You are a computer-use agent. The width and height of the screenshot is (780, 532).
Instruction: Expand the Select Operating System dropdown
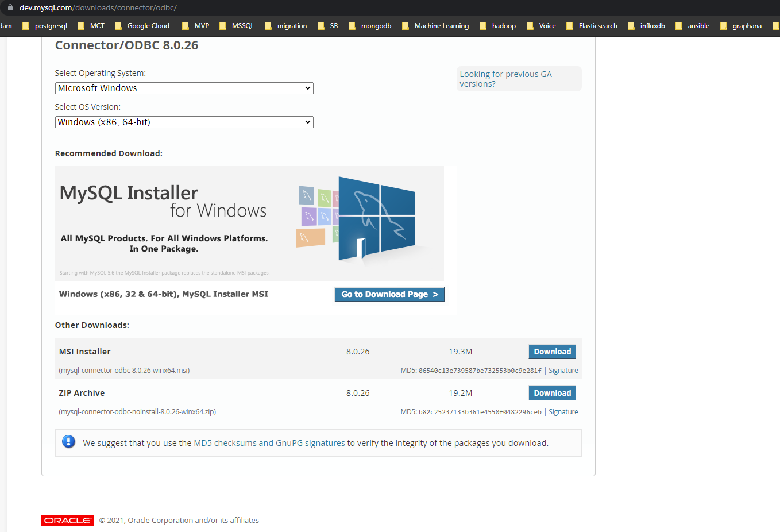[x=184, y=88]
